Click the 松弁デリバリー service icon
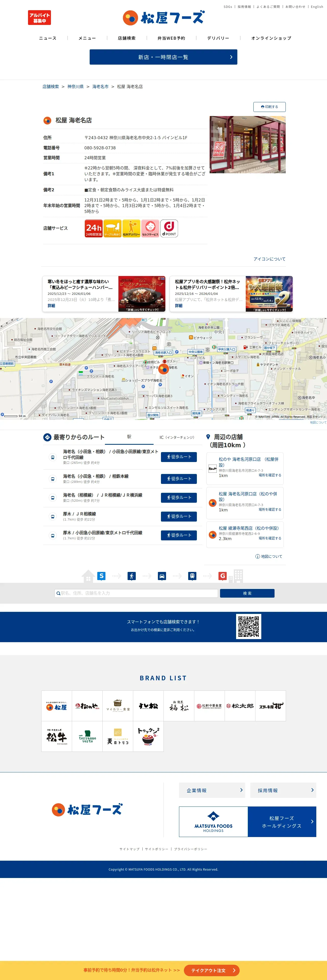327x980 pixels. (131, 228)
